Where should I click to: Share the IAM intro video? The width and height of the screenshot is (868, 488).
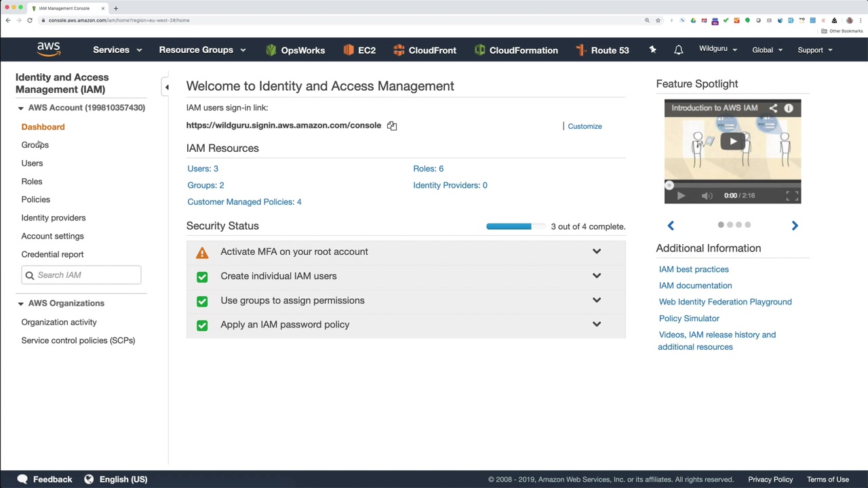[x=773, y=108]
